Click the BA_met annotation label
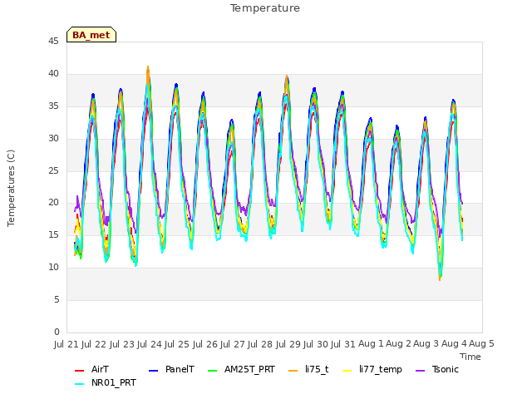 coord(91,35)
